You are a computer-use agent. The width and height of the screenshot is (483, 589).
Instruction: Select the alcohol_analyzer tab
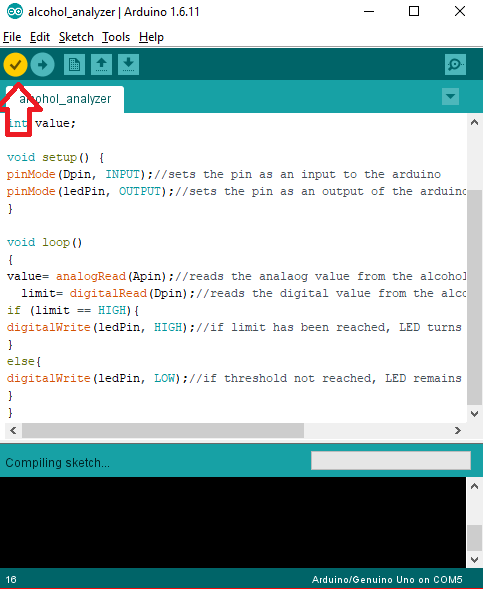pos(65,99)
